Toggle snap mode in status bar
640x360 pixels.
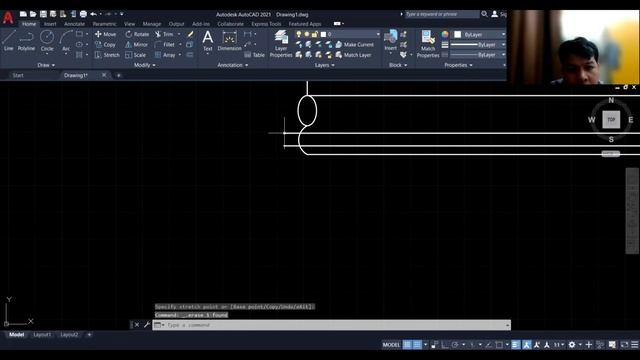coord(417,345)
